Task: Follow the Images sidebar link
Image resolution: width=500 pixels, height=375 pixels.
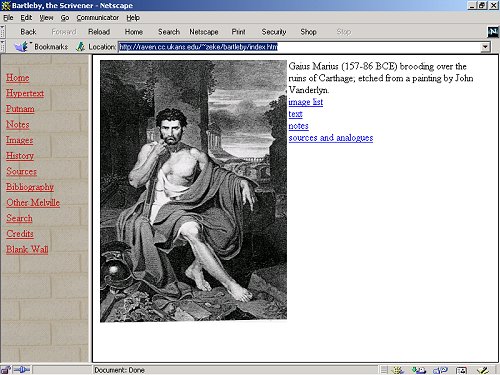Action: pyautogui.click(x=19, y=140)
